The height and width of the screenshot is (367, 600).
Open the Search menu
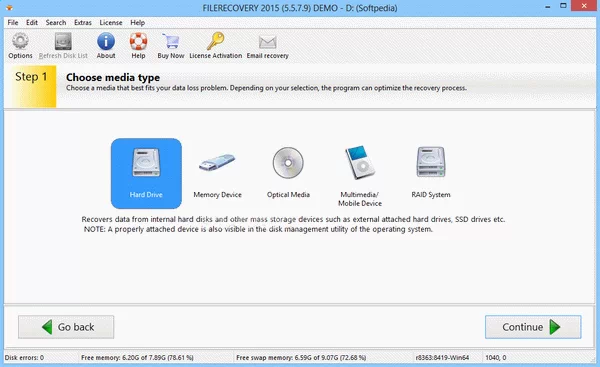56,23
